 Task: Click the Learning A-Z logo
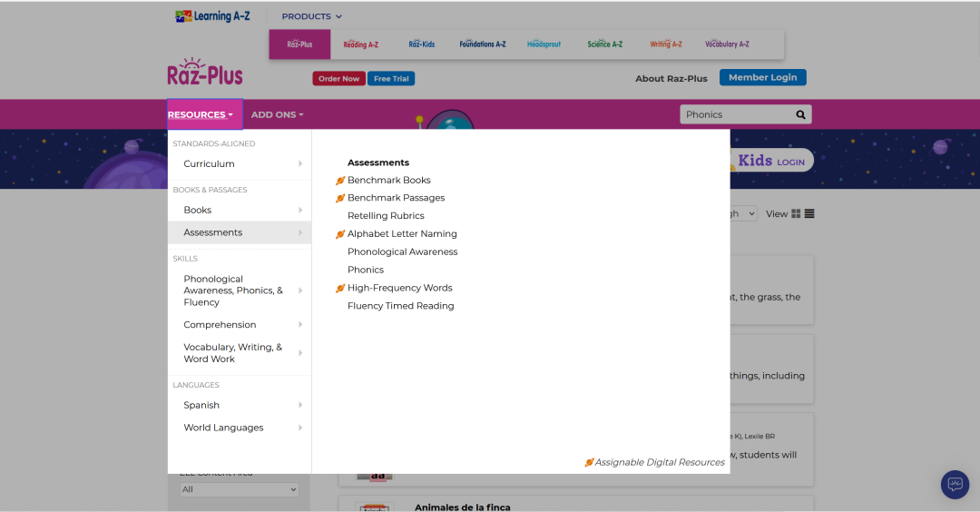pyautogui.click(x=212, y=16)
